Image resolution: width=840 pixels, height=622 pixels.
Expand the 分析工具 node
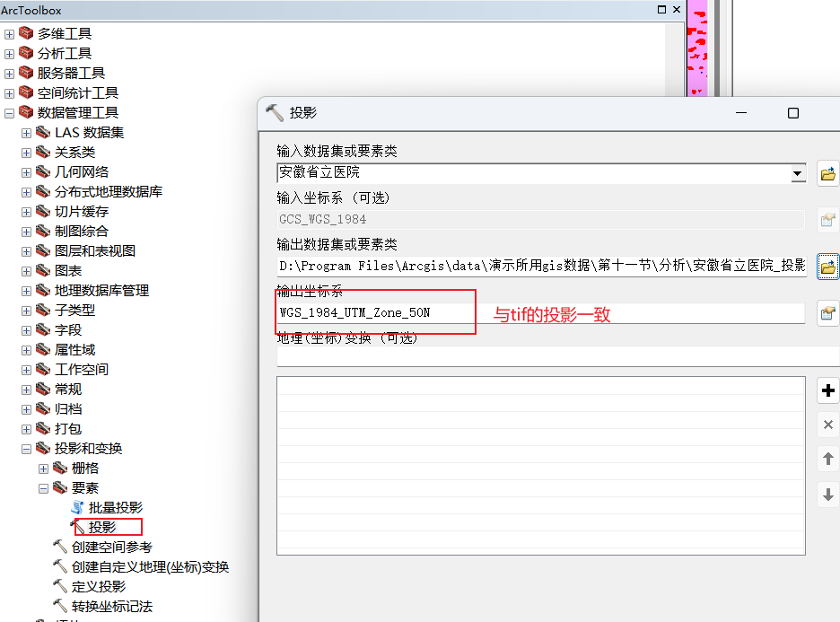(x=9, y=54)
